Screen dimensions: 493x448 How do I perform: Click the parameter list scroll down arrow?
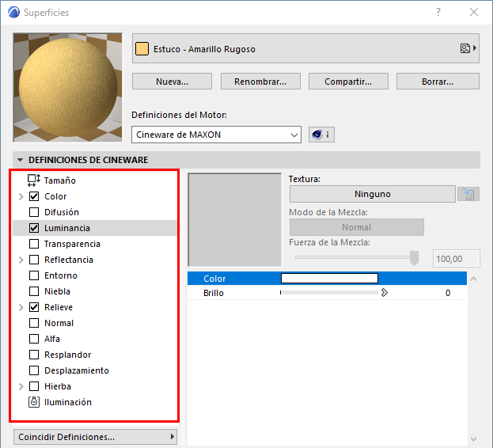click(473, 439)
